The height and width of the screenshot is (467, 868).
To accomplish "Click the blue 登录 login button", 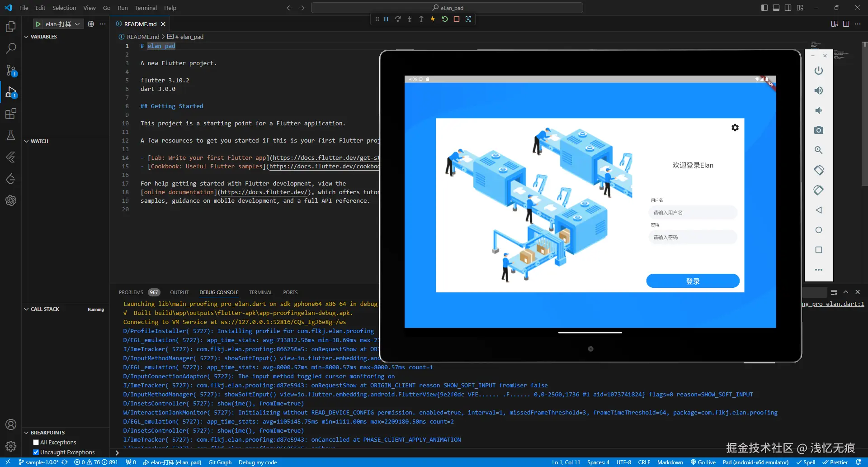I will coord(693,281).
